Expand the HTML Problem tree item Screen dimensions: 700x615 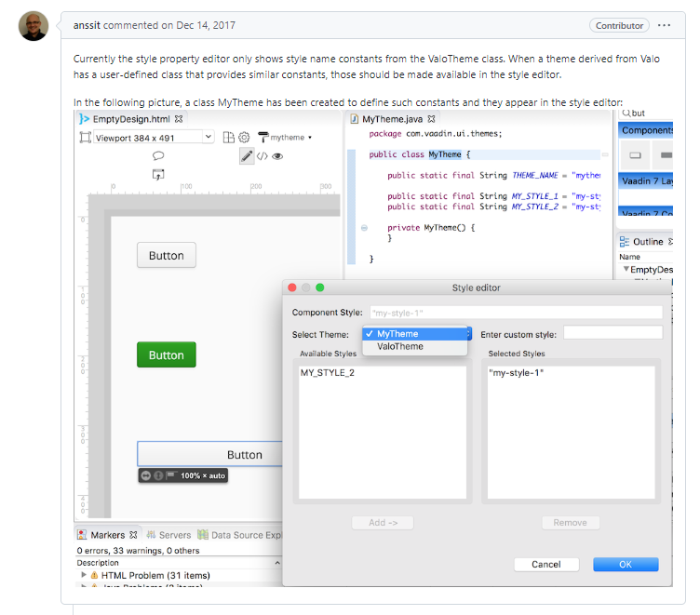pyautogui.click(x=85, y=576)
